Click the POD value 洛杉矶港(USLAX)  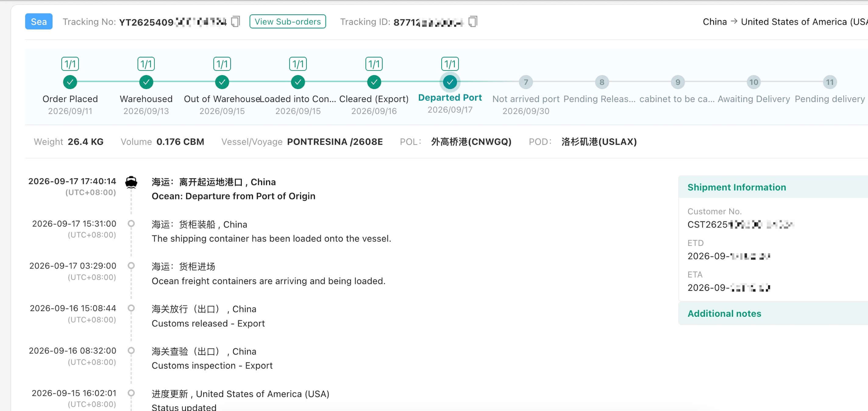pyautogui.click(x=599, y=142)
